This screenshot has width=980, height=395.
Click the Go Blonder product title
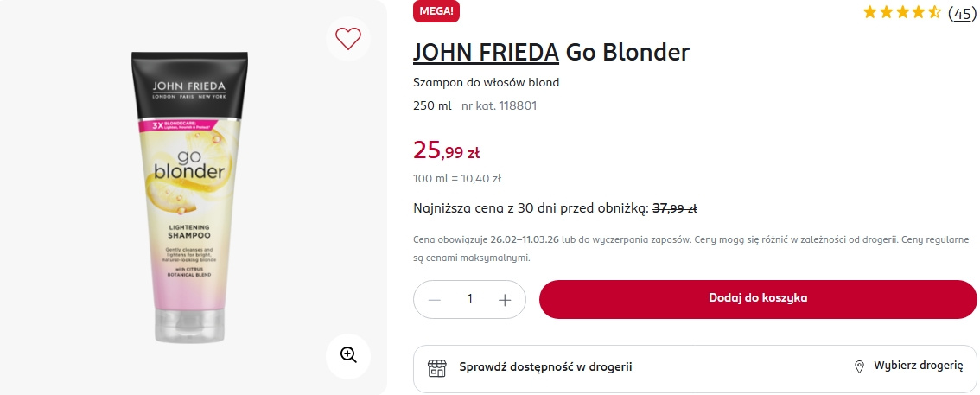click(627, 53)
